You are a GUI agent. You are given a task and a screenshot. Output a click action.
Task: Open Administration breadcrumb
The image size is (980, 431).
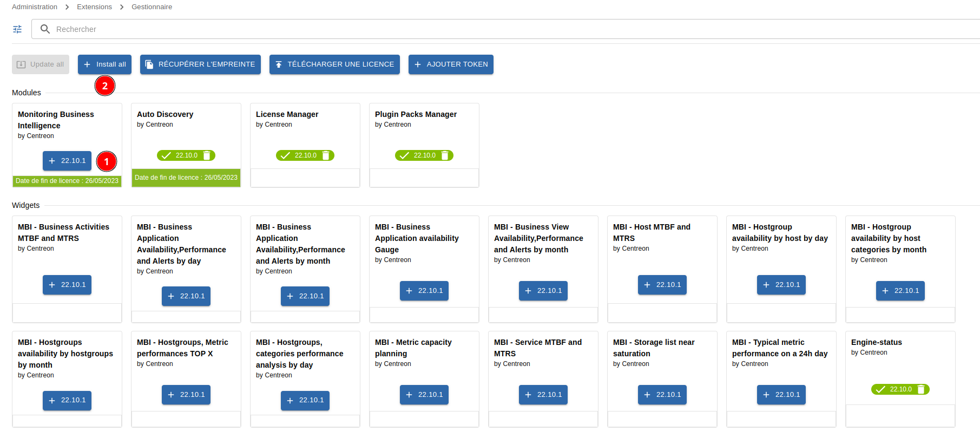tap(35, 7)
